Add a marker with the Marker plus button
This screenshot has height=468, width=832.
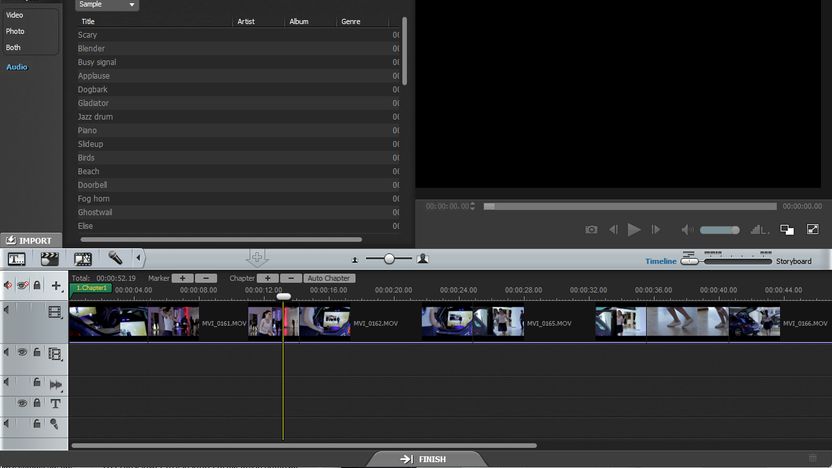[x=183, y=278]
